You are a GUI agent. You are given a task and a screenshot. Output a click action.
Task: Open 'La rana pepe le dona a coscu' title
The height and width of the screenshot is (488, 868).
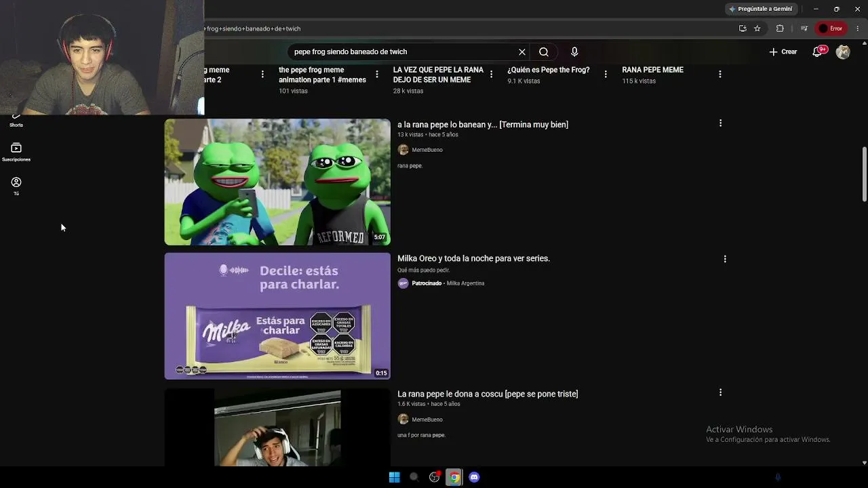click(x=488, y=394)
